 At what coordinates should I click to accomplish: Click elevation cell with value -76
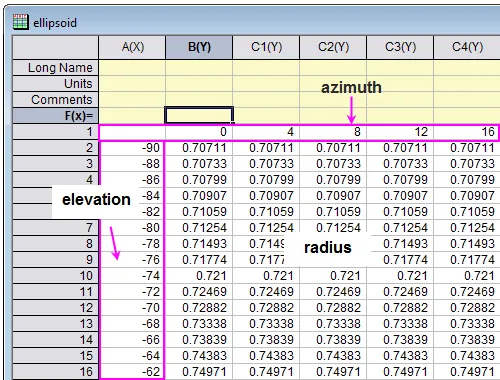point(132,260)
